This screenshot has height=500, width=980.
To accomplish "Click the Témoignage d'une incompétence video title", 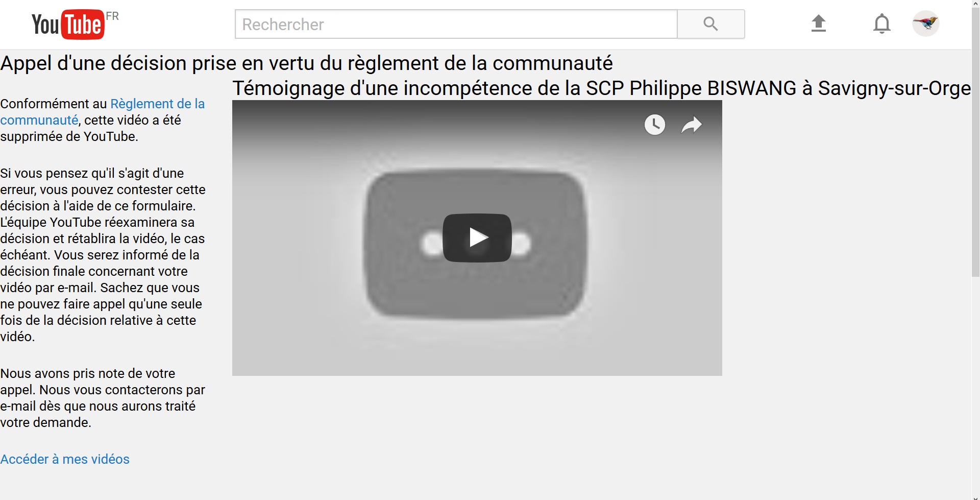I will 602,88.
